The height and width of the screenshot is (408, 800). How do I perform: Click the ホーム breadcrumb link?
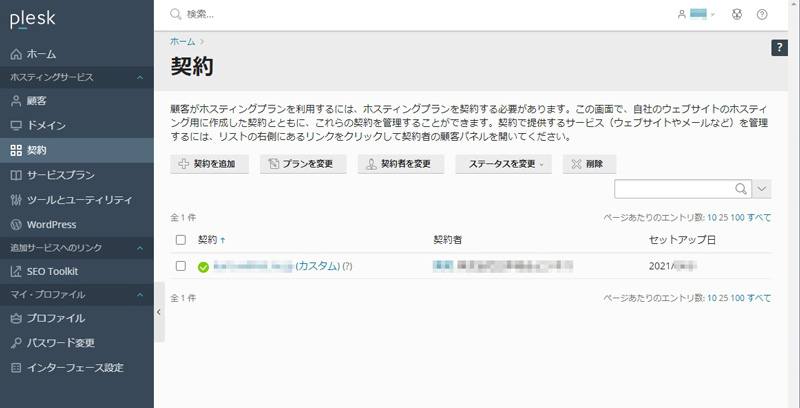[x=182, y=41]
